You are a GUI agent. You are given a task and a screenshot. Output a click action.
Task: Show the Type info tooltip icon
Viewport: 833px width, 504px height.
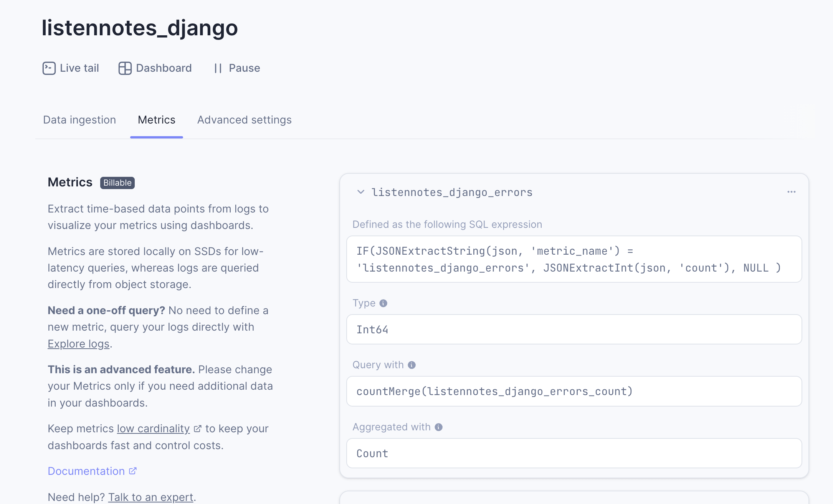[x=383, y=303]
